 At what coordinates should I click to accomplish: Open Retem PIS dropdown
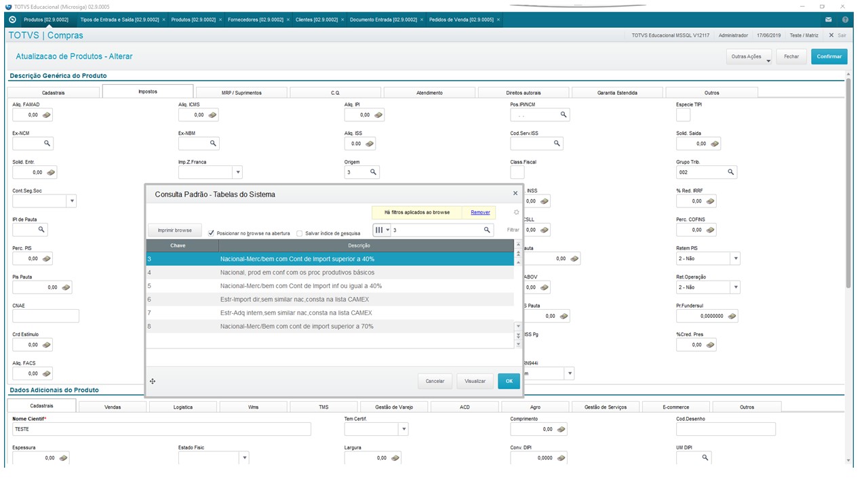tap(736, 259)
